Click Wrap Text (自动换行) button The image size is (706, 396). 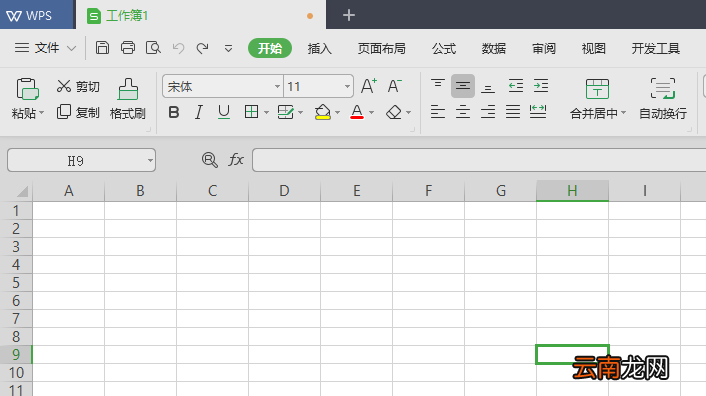663,99
